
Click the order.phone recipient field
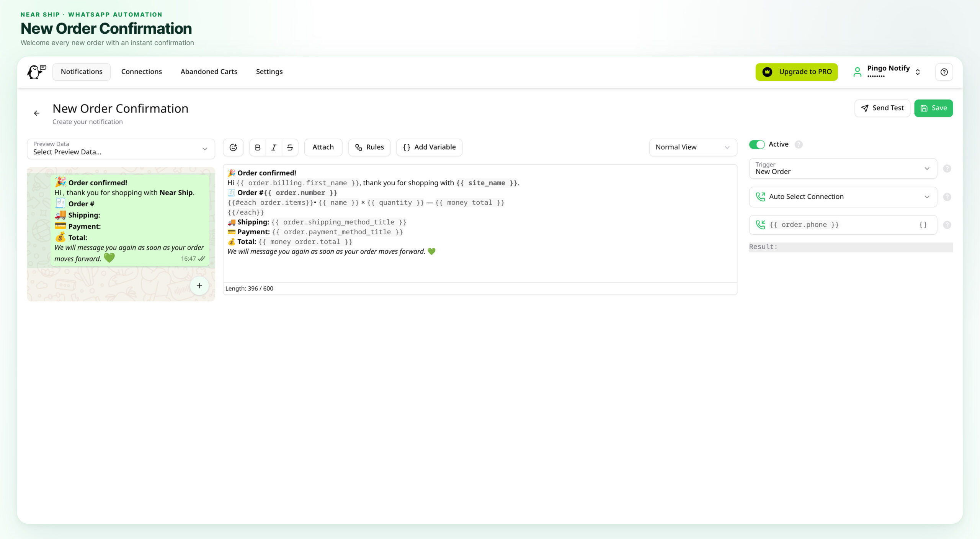pos(843,225)
